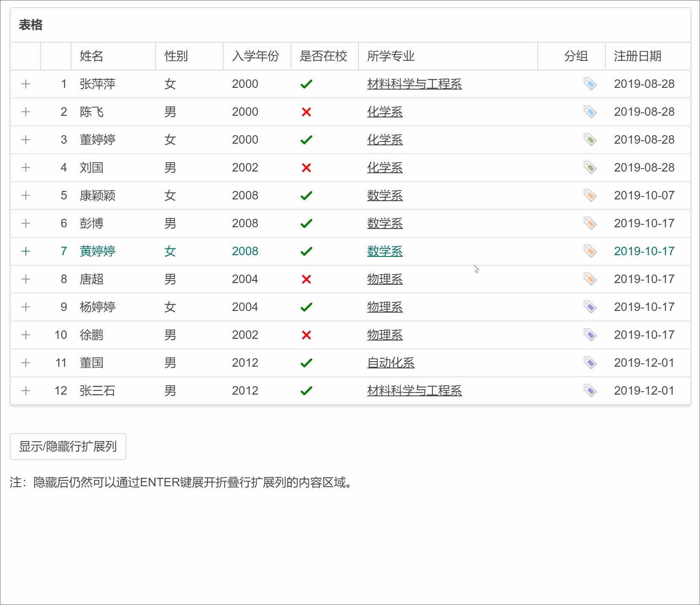Image resolution: width=700 pixels, height=605 pixels.
Task: Click the red cross in 徐鹏 row
Action: coord(306,335)
